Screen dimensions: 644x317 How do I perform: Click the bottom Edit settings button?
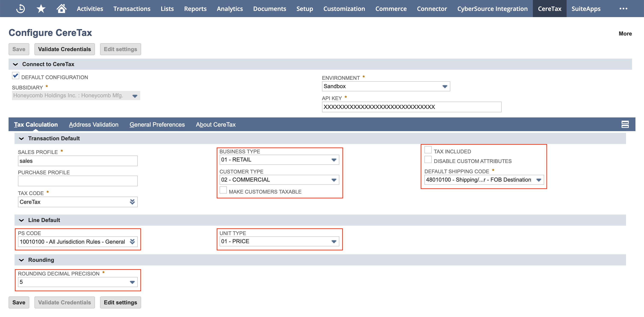pyautogui.click(x=120, y=302)
